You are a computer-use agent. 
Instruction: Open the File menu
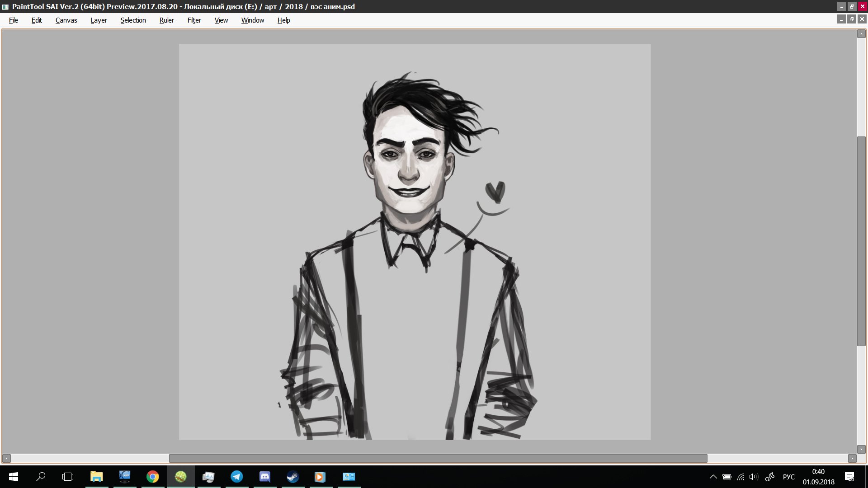point(14,20)
